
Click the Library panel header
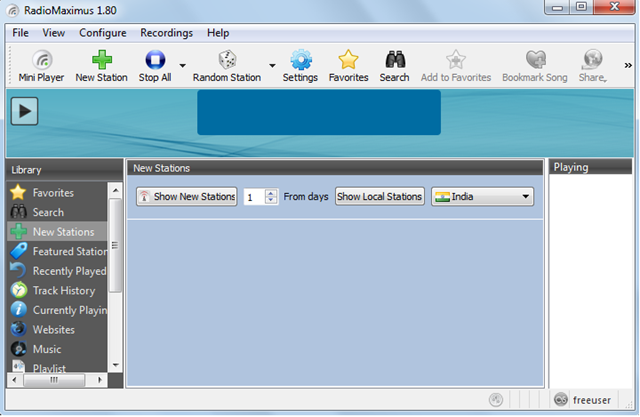[64, 170]
